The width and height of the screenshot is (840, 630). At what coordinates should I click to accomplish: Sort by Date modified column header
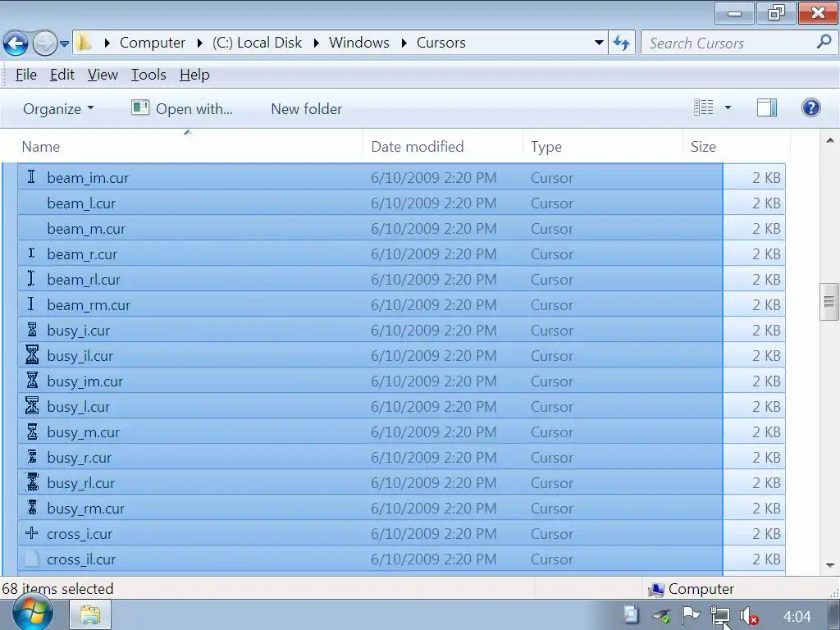pyautogui.click(x=442, y=147)
